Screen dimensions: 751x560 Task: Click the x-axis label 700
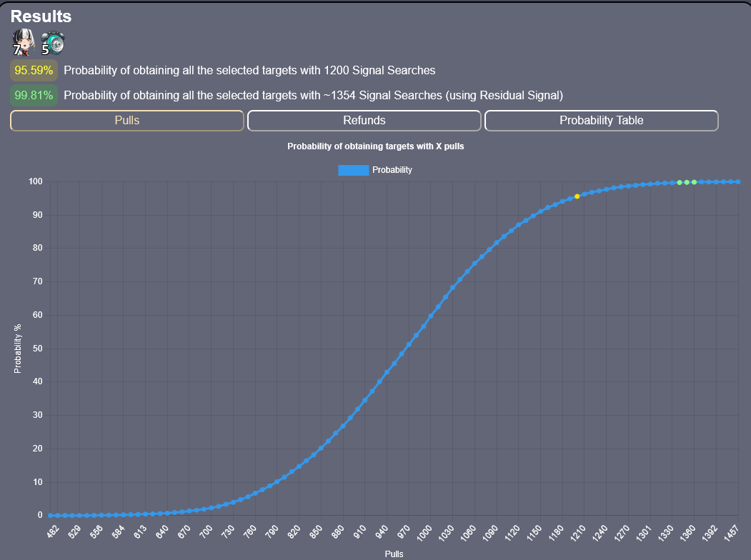pyautogui.click(x=207, y=531)
